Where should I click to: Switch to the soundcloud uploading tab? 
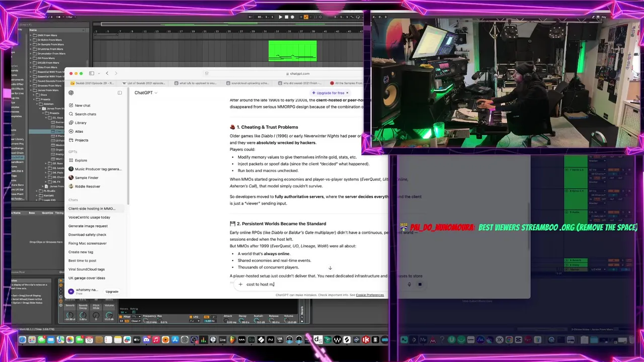tap(247, 83)
